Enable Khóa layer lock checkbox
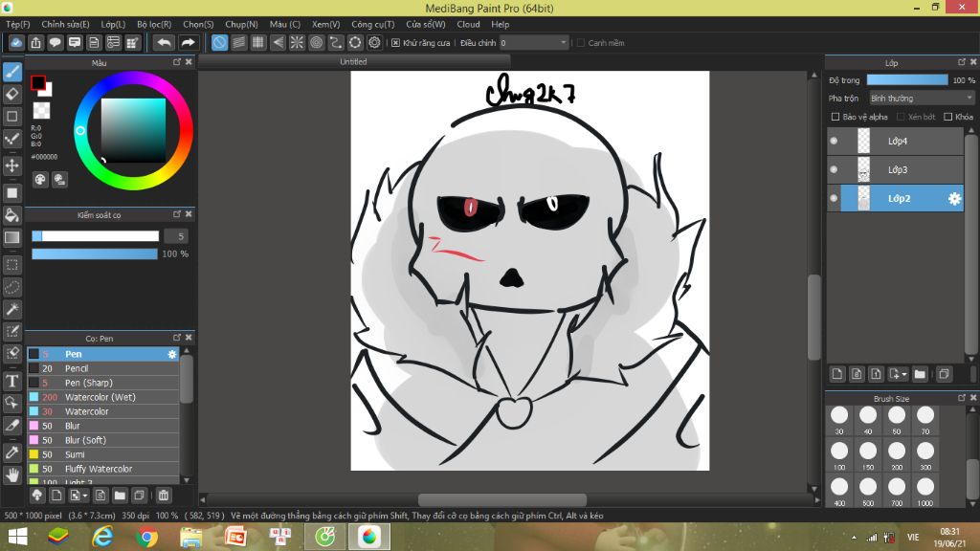Image resolution: width=980 pixels, height=551 pixels. point(948,117)
